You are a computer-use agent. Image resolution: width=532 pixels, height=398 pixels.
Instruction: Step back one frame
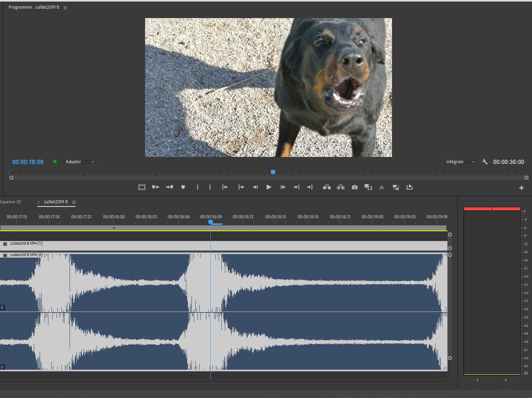(x=255, y=188)
